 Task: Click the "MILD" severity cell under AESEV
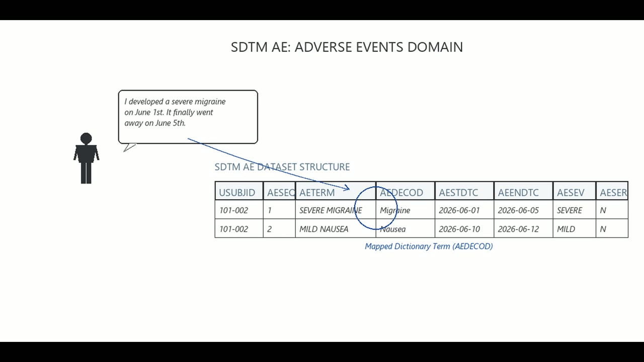click(574, 229)
